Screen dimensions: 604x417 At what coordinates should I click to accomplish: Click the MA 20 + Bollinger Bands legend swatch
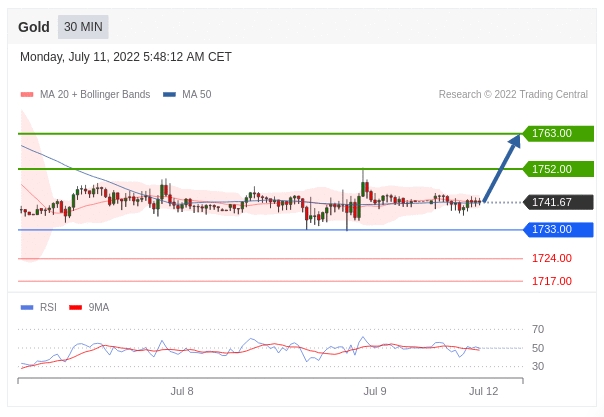(27, 94)
